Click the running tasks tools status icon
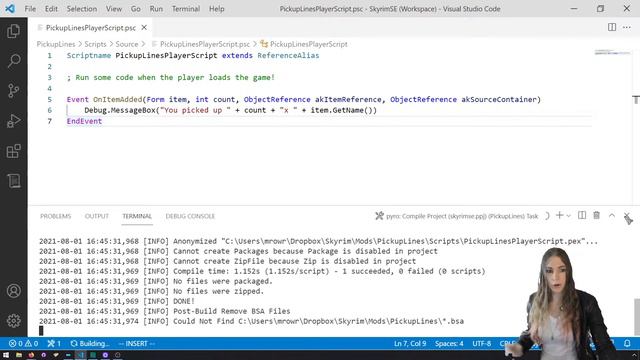Image resolution: width=640 pixels, height=360 pixels. [x=54, y=344]
